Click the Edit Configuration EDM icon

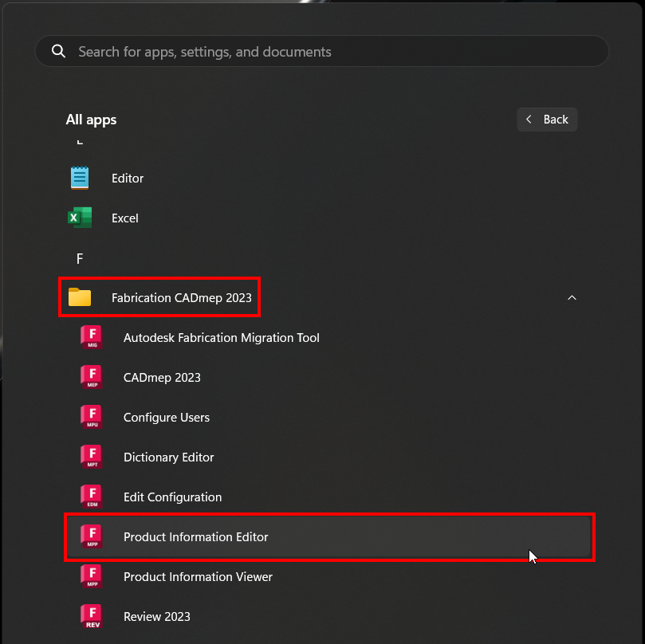pyautogui.click(x=91, y=497)
